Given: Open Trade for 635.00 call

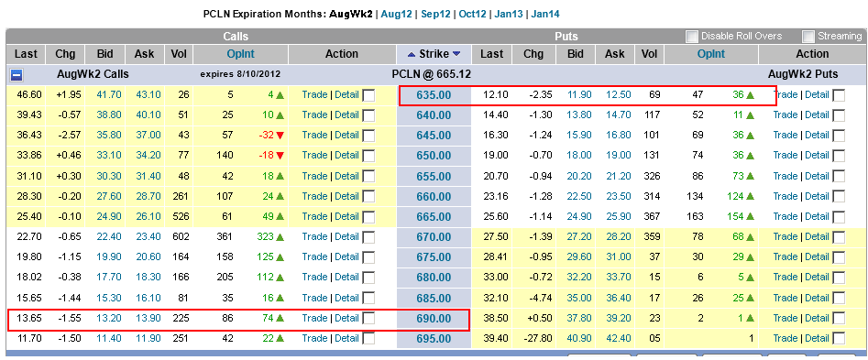Looking at the screenshot, I should [314, 94].
